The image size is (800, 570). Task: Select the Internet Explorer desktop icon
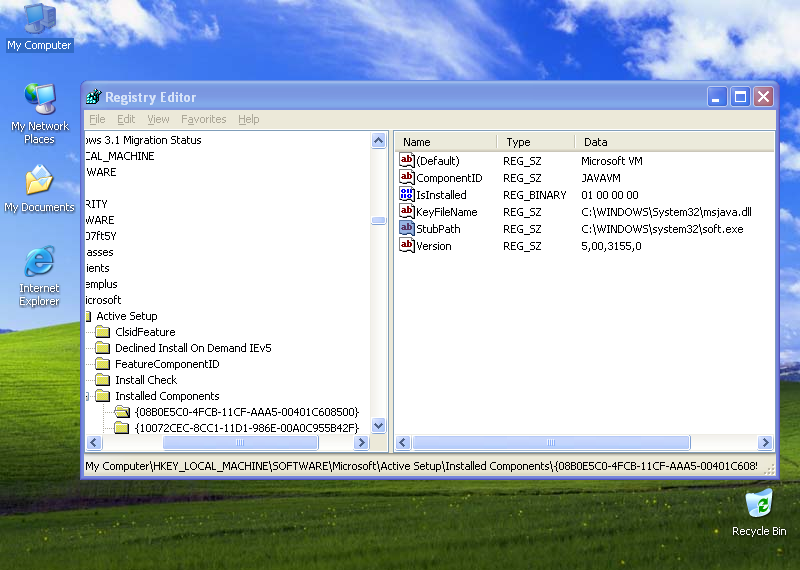click(39, 277)
